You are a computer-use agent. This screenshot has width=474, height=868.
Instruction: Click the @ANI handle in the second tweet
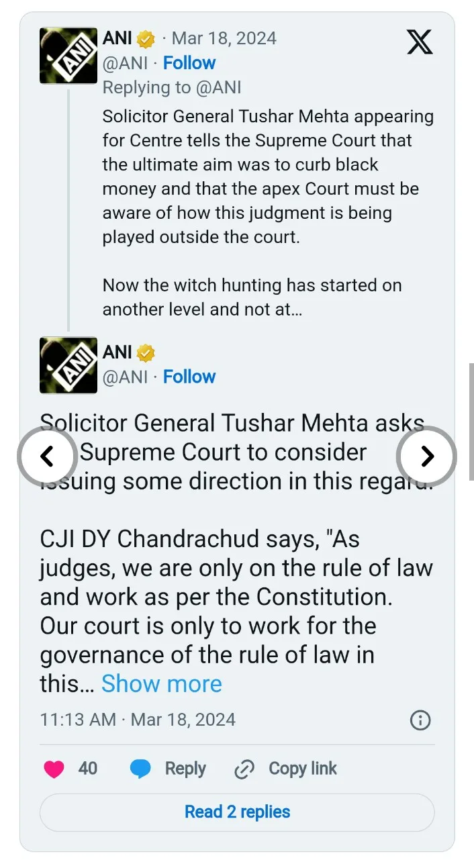pyautogui.click(x=125, y=377)
